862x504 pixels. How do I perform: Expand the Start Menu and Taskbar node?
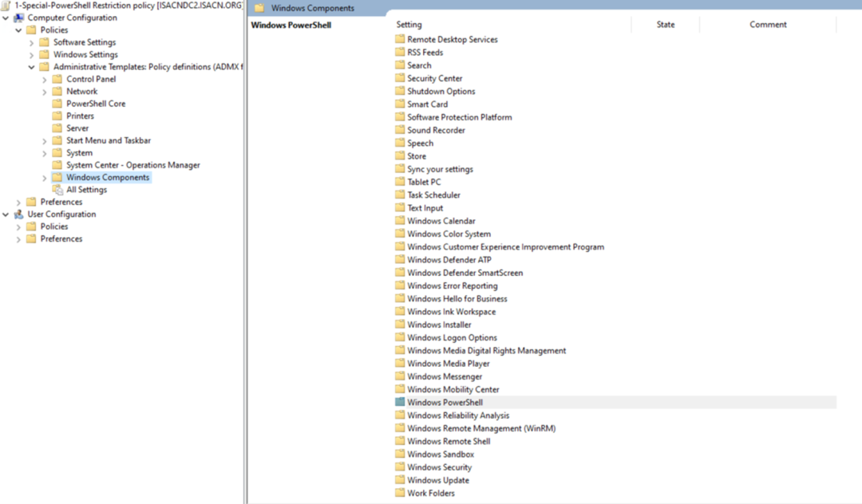click(x=45, y=141)
